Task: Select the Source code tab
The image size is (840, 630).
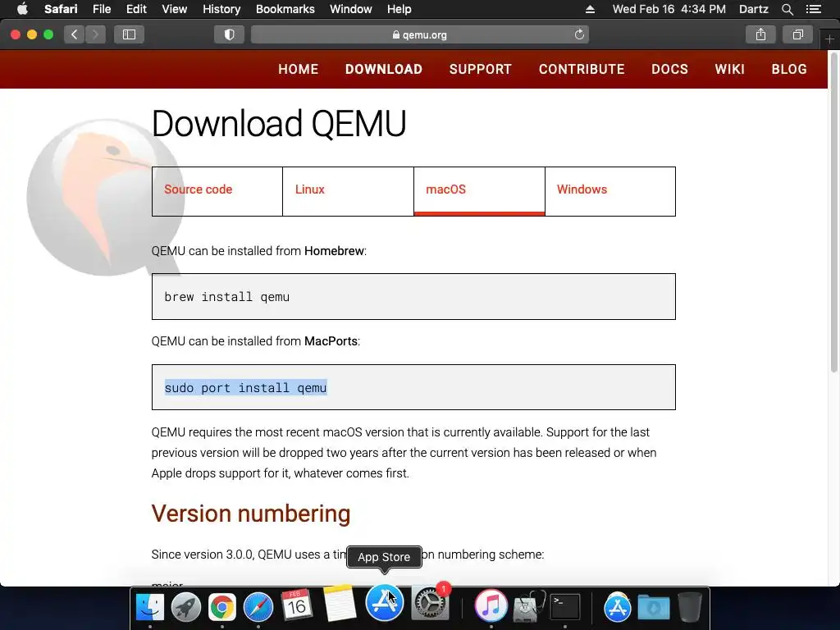Action: point(217,191)
